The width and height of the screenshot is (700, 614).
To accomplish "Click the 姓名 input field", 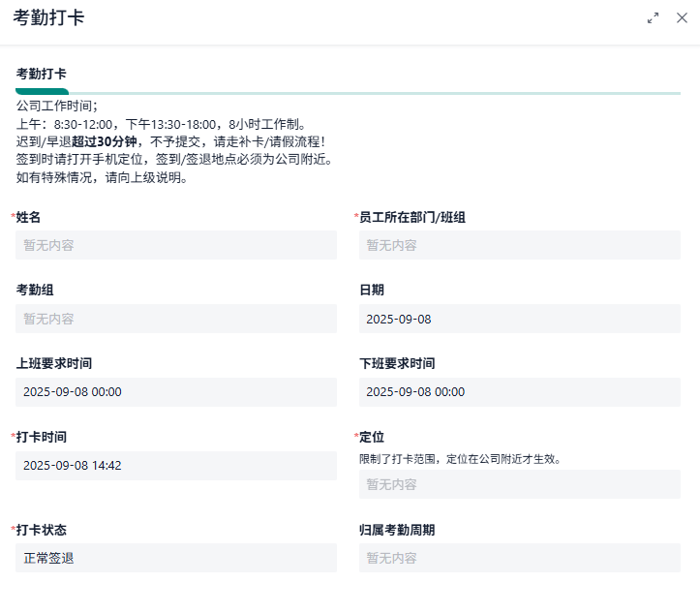I will click(x=176, y=245).
